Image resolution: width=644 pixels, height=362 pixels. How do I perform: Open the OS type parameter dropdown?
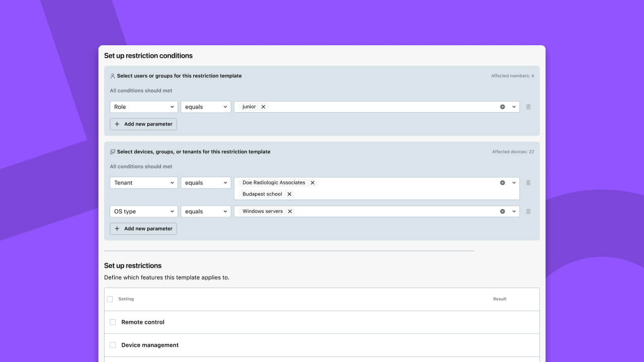pyautogui.click(x=144, y=211)
